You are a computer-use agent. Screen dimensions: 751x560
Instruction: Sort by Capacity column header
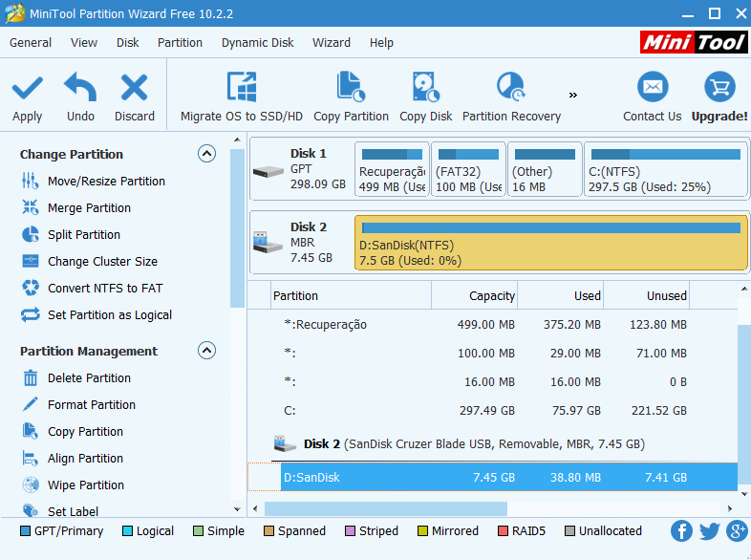coord(474,295)
